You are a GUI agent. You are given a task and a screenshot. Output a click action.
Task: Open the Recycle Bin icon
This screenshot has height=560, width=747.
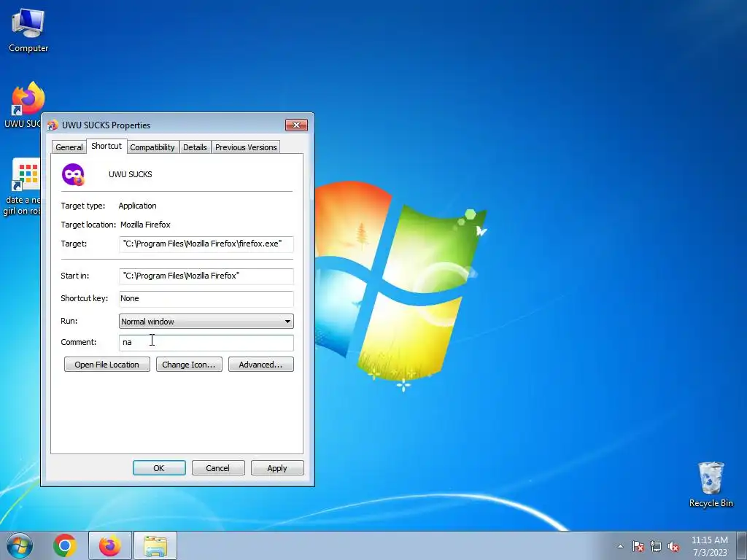coord(711,485)
